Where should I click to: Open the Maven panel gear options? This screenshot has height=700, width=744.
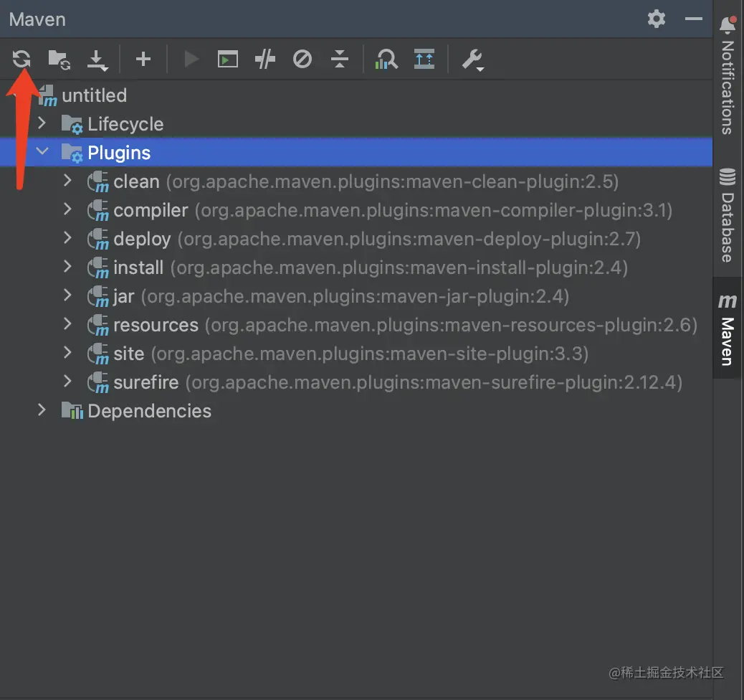click(657, 19)
